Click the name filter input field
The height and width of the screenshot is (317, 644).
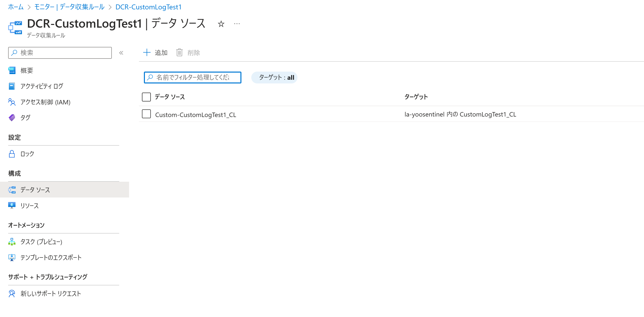click(x=193, y=78)
